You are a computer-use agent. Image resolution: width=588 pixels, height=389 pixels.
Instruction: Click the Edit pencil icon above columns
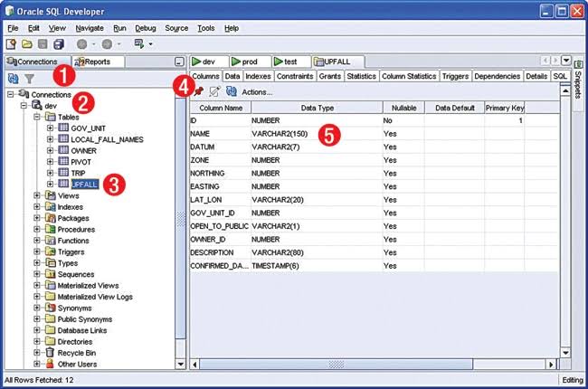point(214,91)
